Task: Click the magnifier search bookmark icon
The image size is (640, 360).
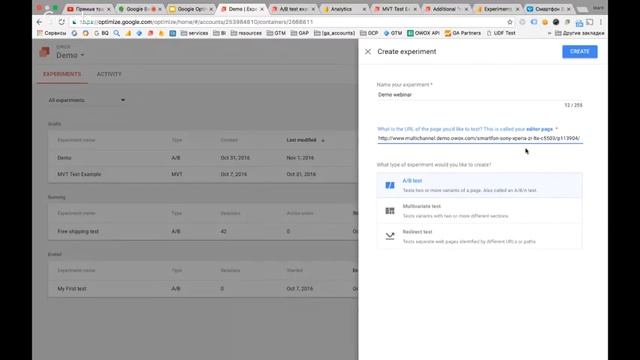Action: coord(117,33)
